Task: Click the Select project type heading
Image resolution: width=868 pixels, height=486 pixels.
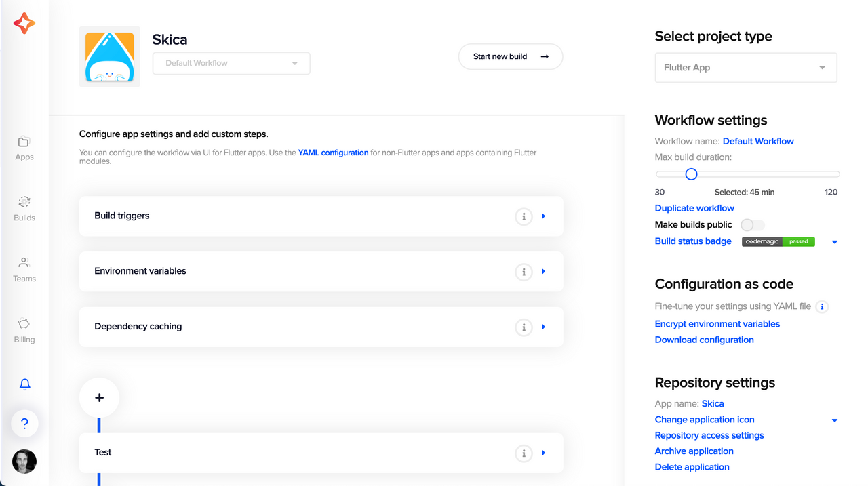Action: click(x=713, y=37)
